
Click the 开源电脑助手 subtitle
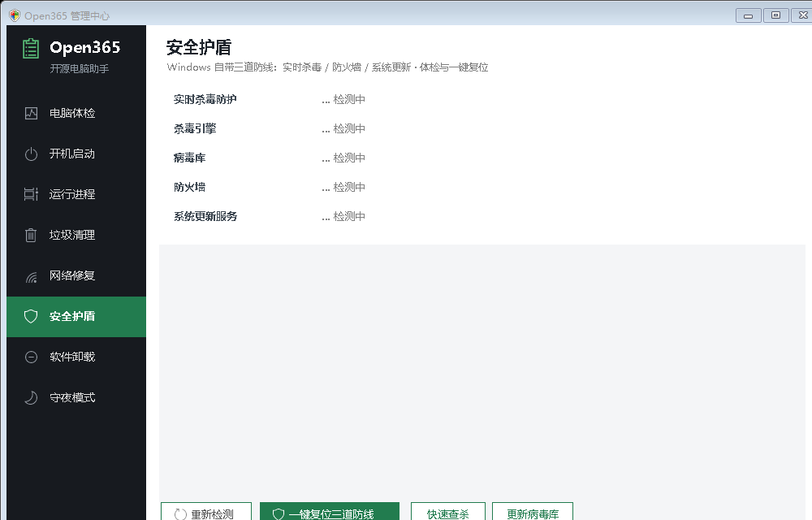(x=80, y=68)
